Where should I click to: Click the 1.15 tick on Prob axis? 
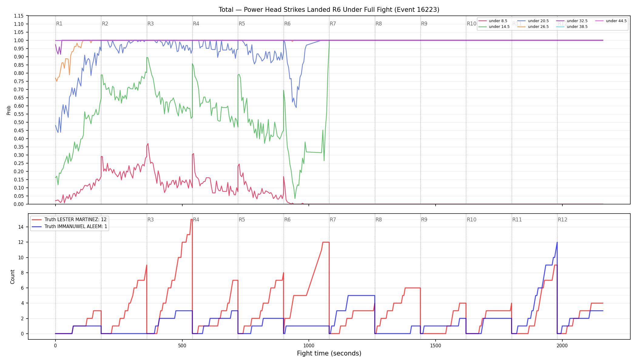(19, 16)
